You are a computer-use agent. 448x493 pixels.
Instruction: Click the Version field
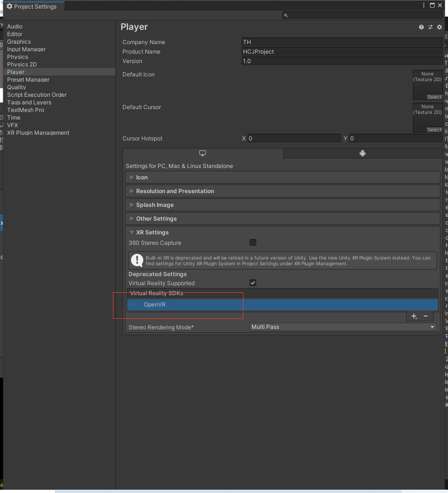point(342,61)
